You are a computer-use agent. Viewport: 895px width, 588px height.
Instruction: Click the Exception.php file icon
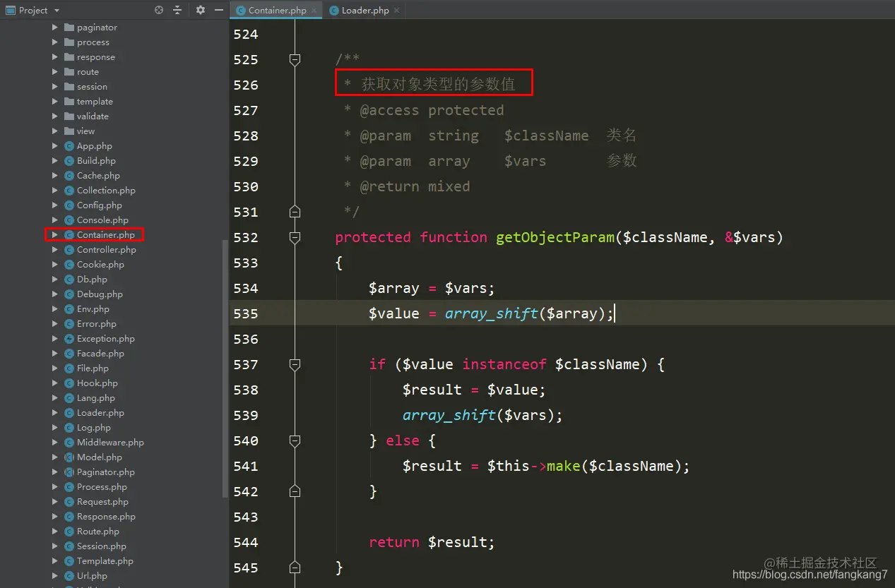[x=69, y=339]
